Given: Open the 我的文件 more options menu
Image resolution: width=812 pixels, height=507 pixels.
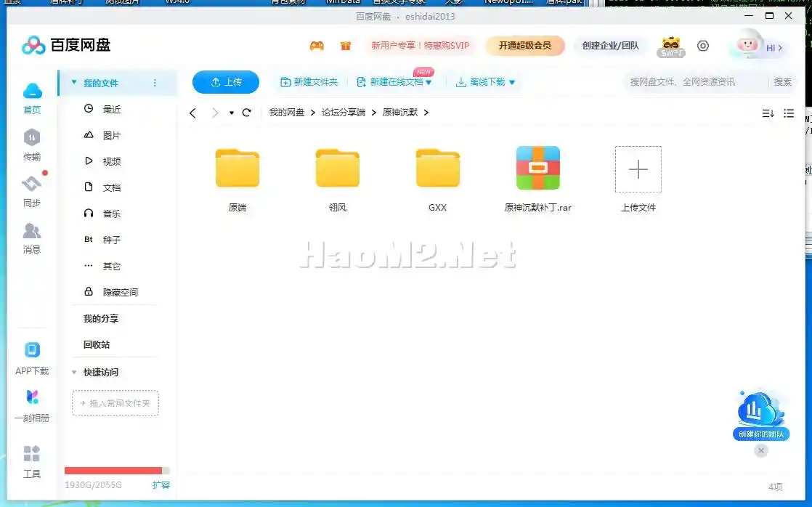Looking at the screenshot, I should (155, 83).
